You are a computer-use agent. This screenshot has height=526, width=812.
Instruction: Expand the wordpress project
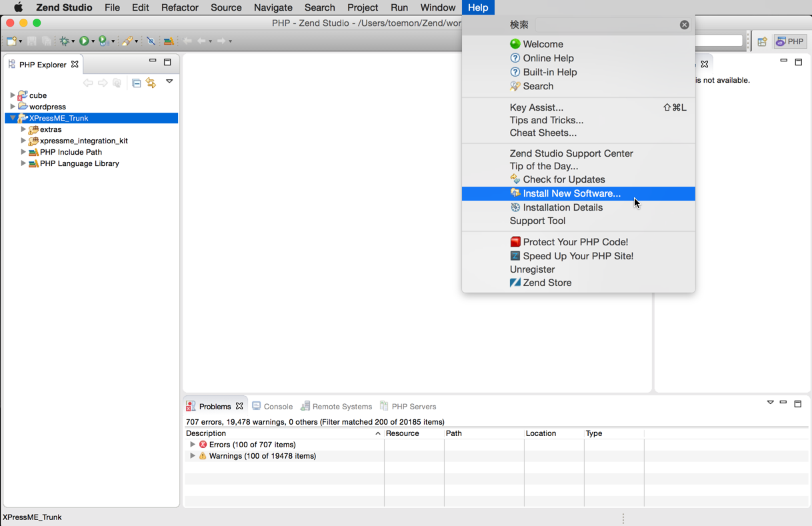(x=13, y=107)
